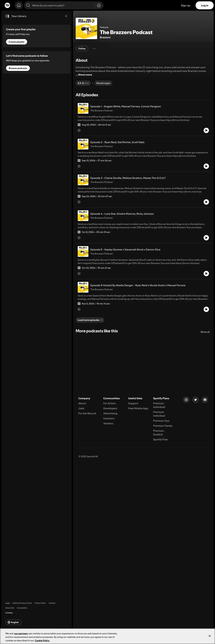Open About link in Company footer
The width and height of the screenshot is (215, 644).
tap(82, 403)
